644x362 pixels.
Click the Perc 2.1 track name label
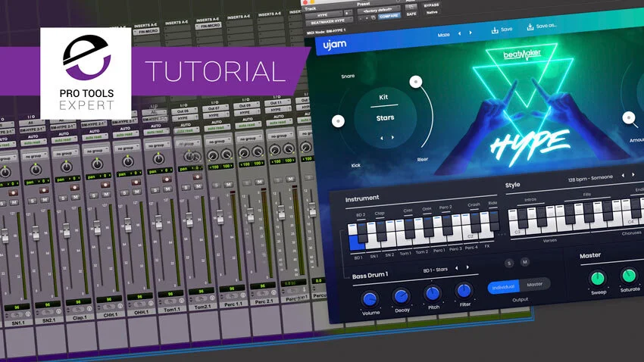[264, 301]
